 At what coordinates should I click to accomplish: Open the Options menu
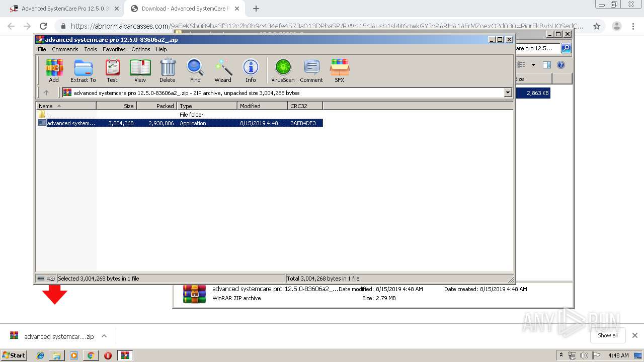pos(141,49)
